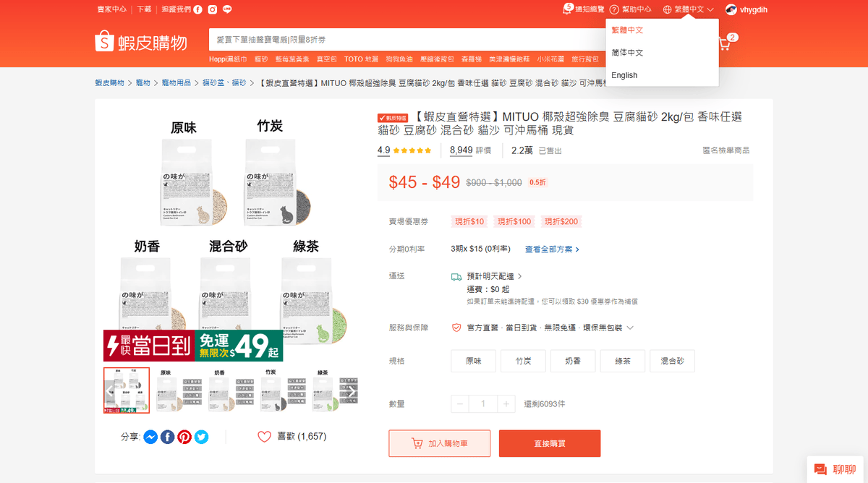Viewport: 868px width, 483px height.
Task: Go to 寵物 in the breadcrumb
Action: click(143, 83)
